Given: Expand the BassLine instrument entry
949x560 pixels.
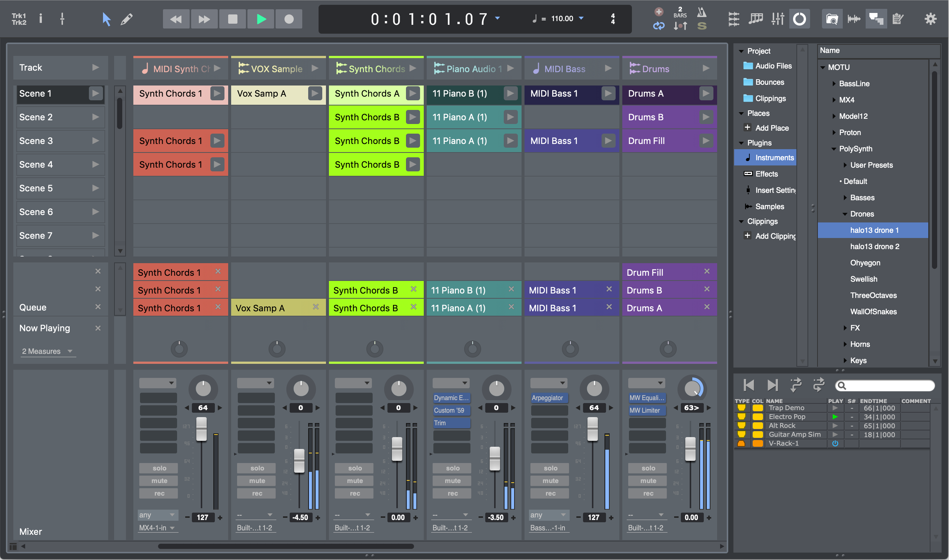Looking at the screenshot, I should click(x=834, y=84).
